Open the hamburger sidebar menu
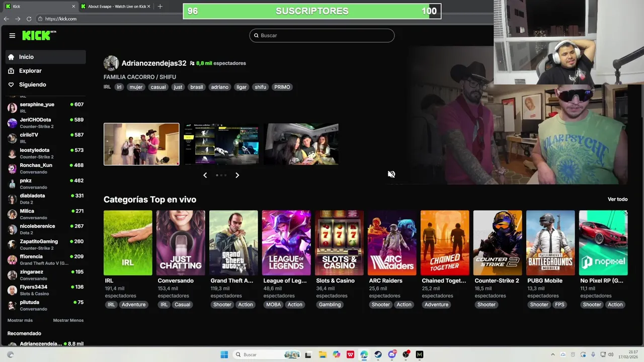Screen dimensions: 644x362 12,35
